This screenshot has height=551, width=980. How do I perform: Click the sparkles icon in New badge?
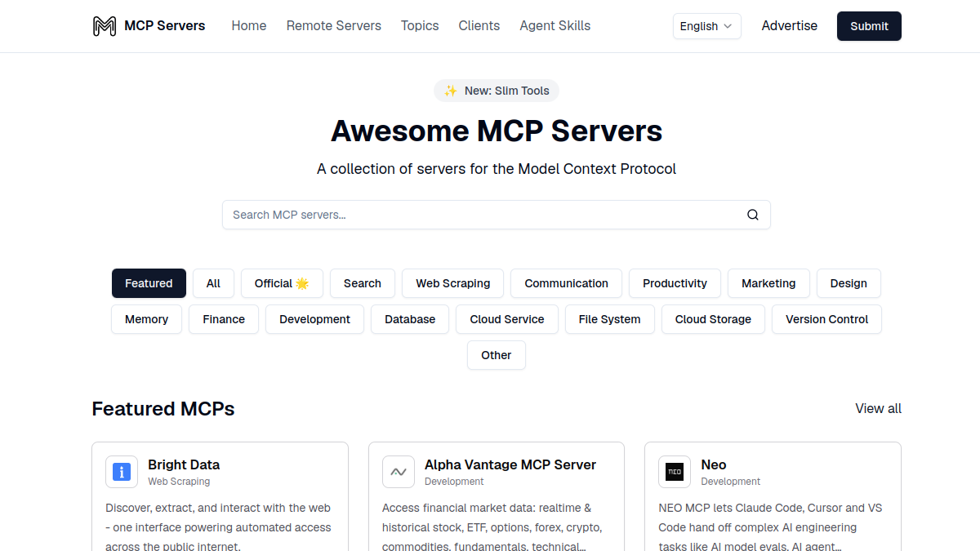(450, 91)
